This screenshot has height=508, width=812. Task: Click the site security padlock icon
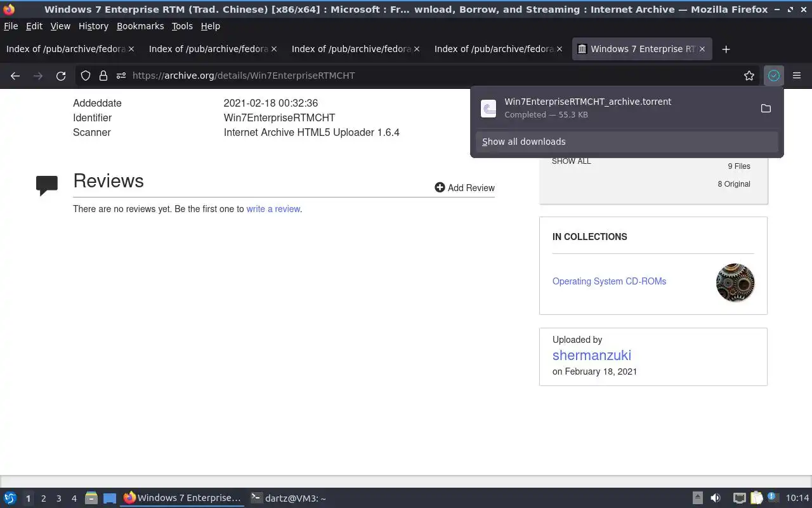(x=103, y=76)
